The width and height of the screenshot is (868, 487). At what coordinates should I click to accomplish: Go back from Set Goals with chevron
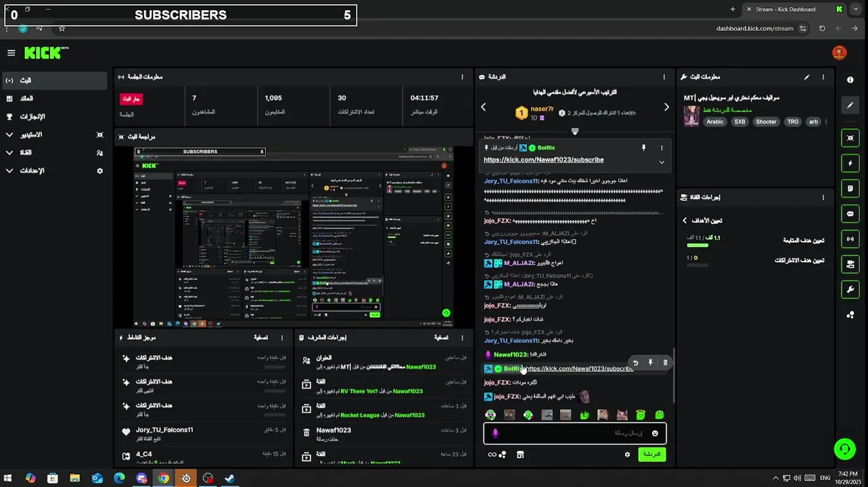(685, 221)
